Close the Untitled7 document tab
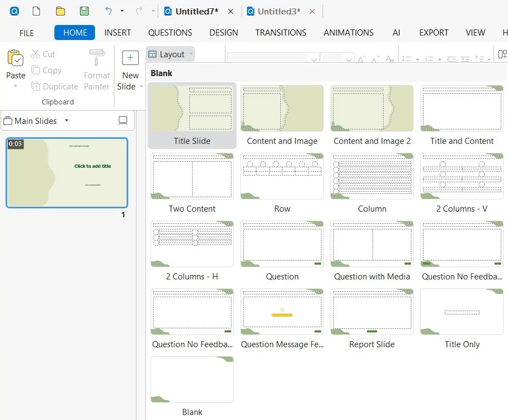The image size is (508, 420). pyautogui.click(x=230, y=12)
